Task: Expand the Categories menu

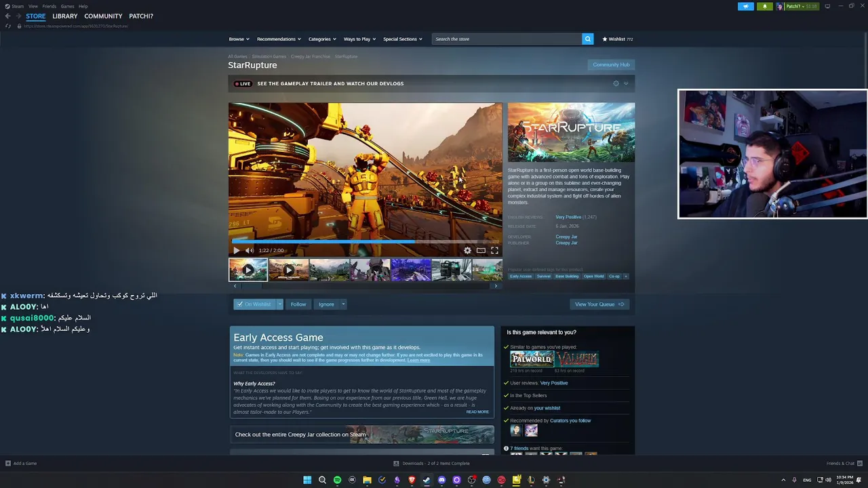Action: tap(322, 39)
